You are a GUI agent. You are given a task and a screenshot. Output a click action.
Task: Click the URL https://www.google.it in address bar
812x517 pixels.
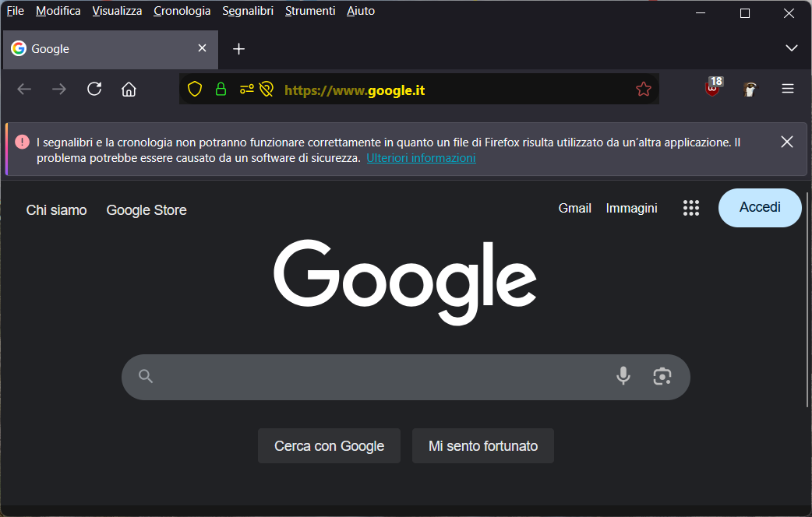click(x=355, y=90)
